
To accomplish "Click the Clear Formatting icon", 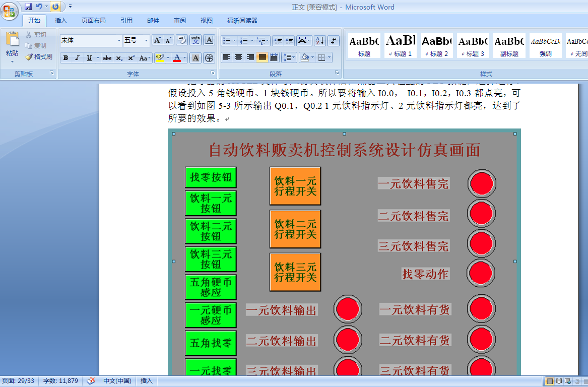I will 182,39.
